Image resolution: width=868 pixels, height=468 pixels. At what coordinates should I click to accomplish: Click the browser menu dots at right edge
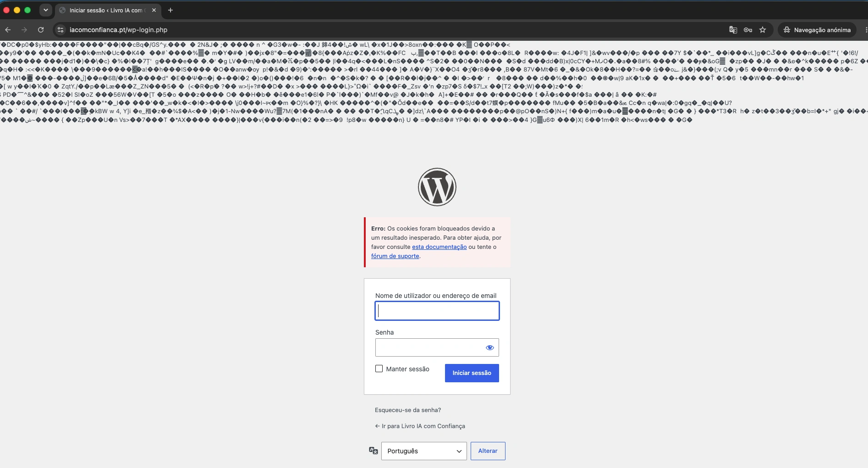[865, 30]
